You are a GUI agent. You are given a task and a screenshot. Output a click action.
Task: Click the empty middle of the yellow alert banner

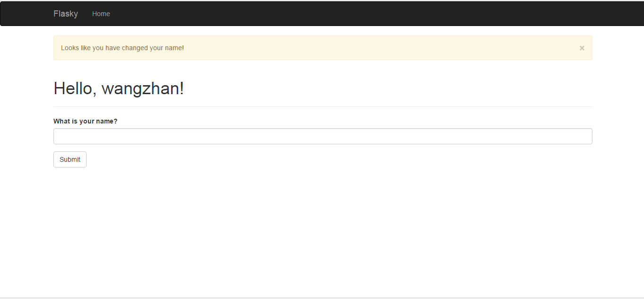pyautogui.click(x=378, y=48)
